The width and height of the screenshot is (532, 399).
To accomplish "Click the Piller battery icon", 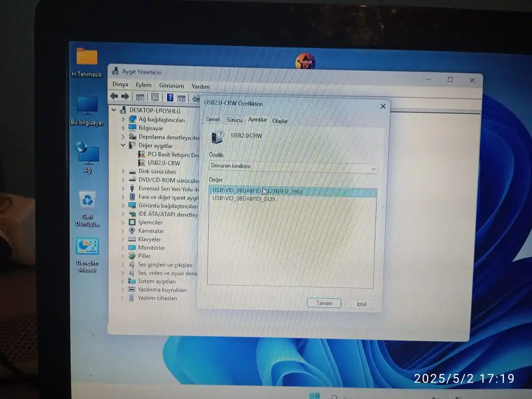I will pos(131,256).
